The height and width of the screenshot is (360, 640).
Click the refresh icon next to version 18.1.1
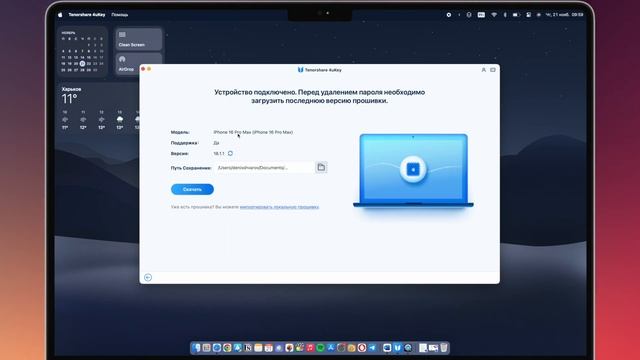(x=230, y=153)
